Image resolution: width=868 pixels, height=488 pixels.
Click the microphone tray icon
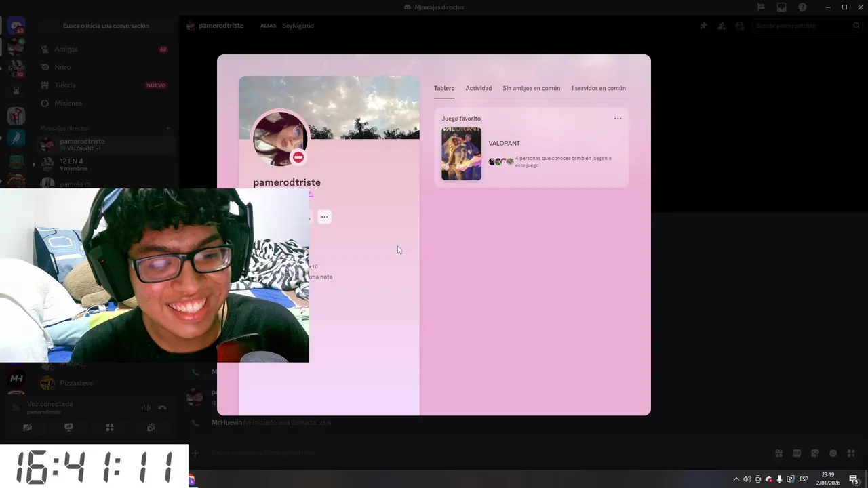(x=780, y=479)
